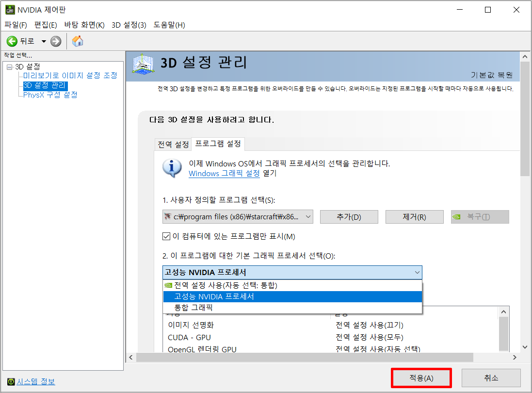Click the 적용(A) apply button
Image resolution: width=532 pixels, height=393 pixels.
(421, 378)
